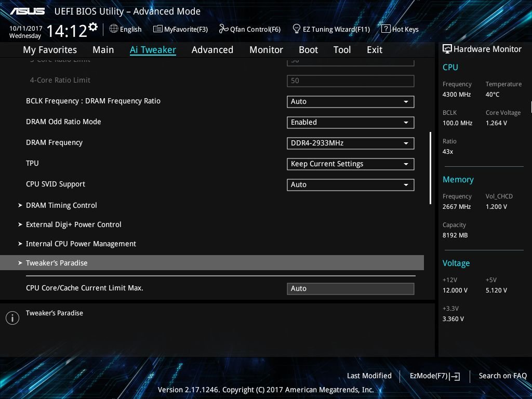The height and width of the screenshot is (399, 532).
Task: Switch to EzMode(F7) label
Action: point(429,376)
